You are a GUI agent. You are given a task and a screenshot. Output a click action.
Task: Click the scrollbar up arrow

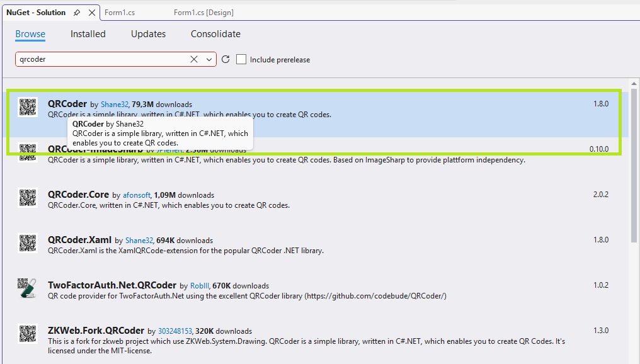(634, 84)
